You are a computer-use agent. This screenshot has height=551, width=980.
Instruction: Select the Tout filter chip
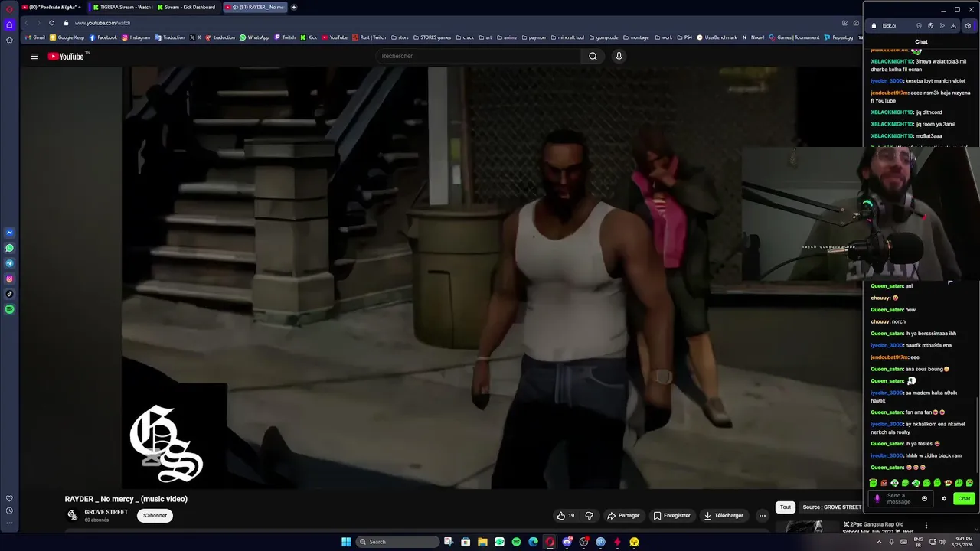tap(785, 507)
